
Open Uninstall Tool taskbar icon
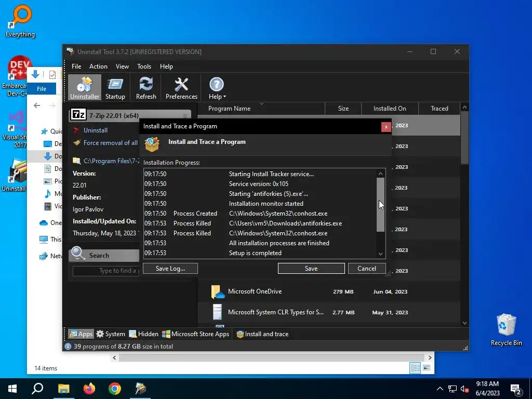coord(140,389)
